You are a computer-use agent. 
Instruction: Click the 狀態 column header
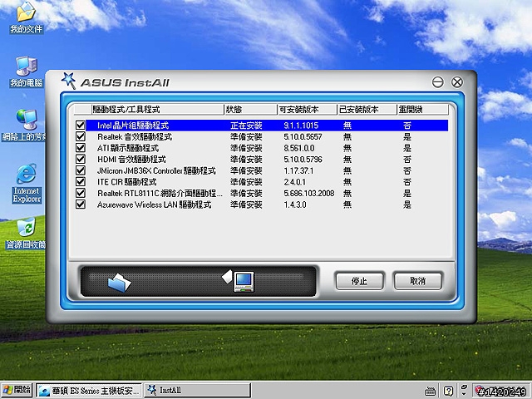coord(250,110)
